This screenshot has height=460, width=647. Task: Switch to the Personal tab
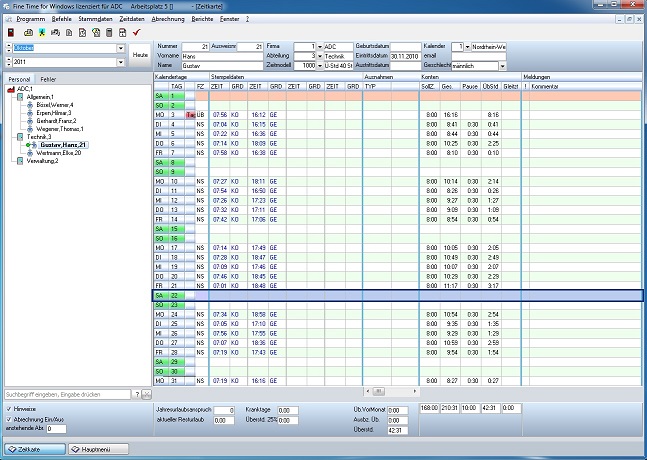19,79
